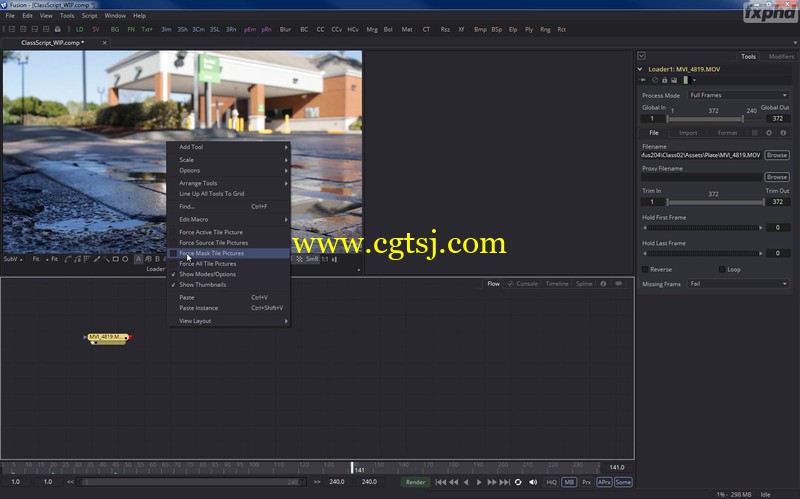
Task: Step back with rewind button
Action: 454,482
